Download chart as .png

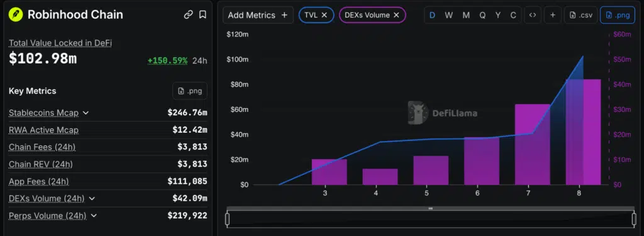[x=618, y=15]
